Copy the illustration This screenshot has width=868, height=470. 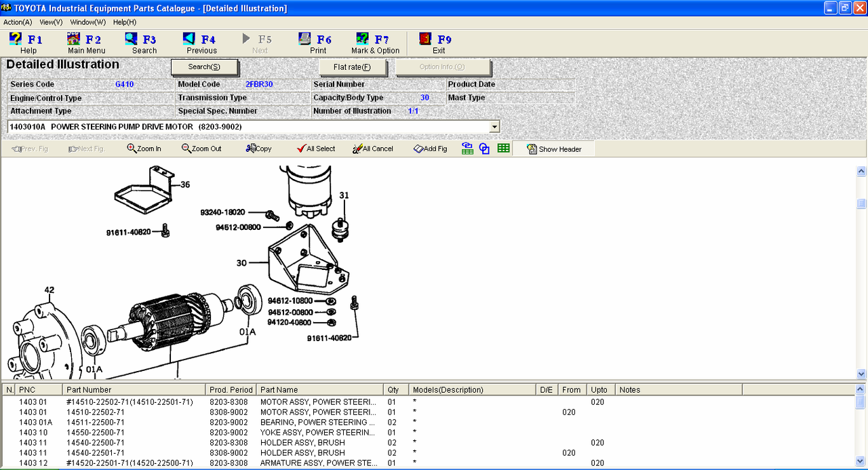(258, 149)
